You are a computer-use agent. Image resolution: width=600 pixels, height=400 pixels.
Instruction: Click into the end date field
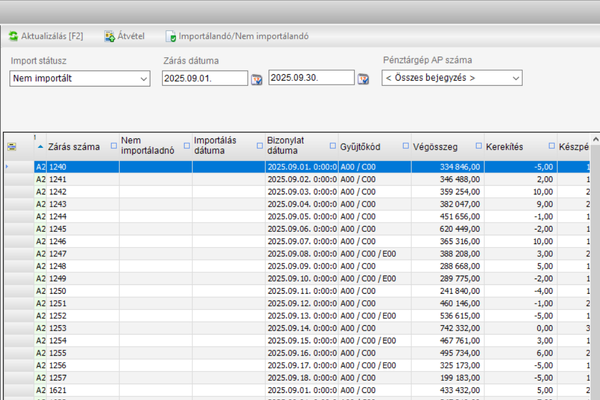coord(309,78)
